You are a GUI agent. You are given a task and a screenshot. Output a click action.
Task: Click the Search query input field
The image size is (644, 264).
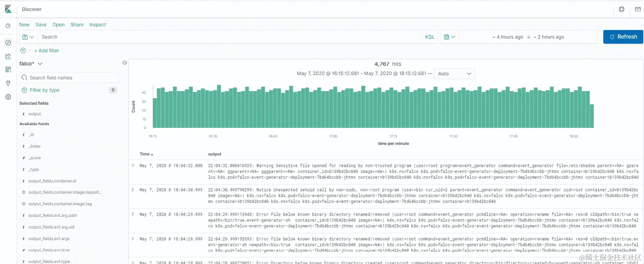click(230, 37)
